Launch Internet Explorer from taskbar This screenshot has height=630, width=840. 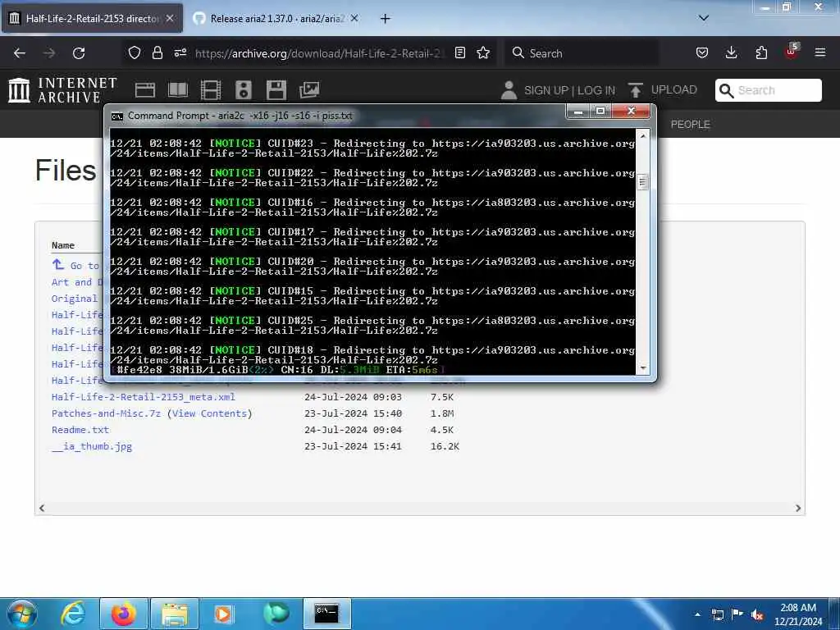pyautogui.click(x=73, y=614)
